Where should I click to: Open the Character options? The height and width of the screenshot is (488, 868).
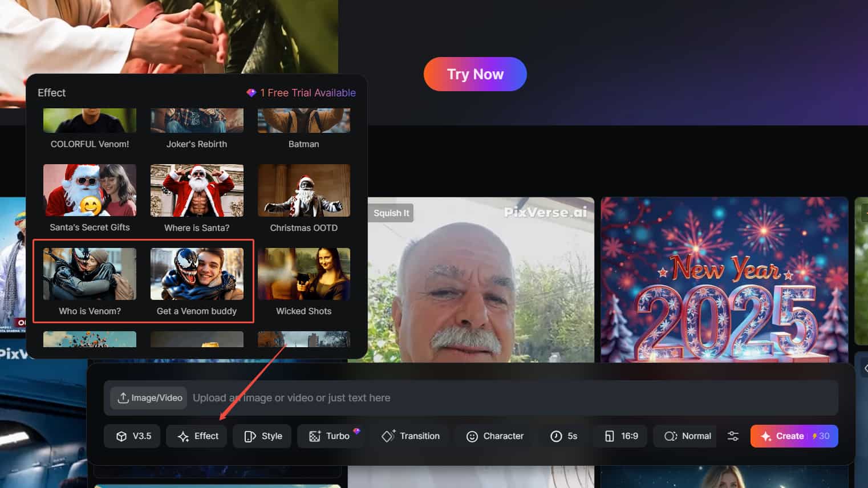pyautogui.click(x=494, y=436)
